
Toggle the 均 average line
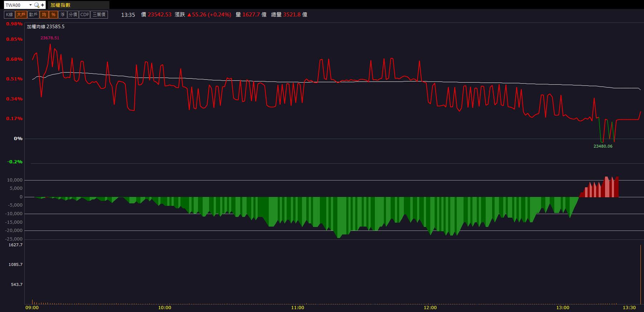[x=44, y=15]
